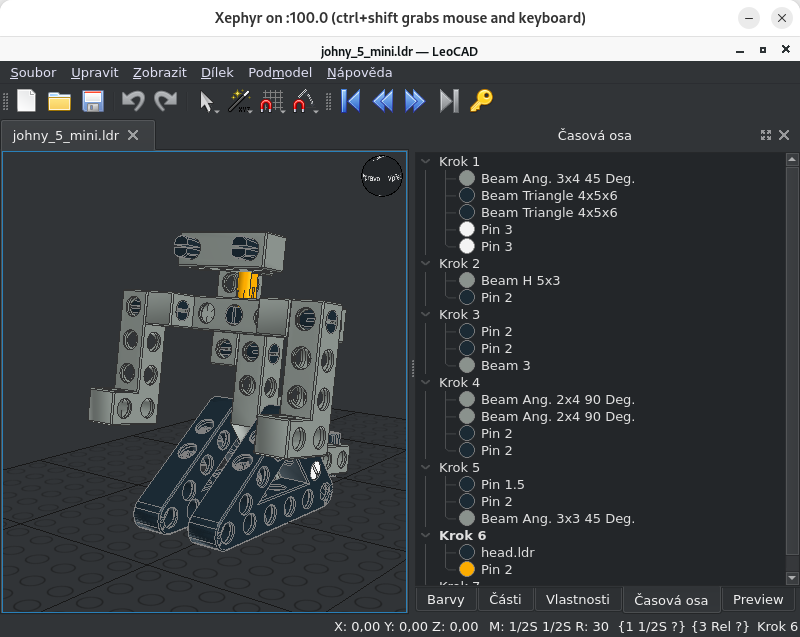Image resolution: width=800 pixels, height=637 pixels.
Task: Collapse the Krok 1 step group
Action: (x=427, y=161)
